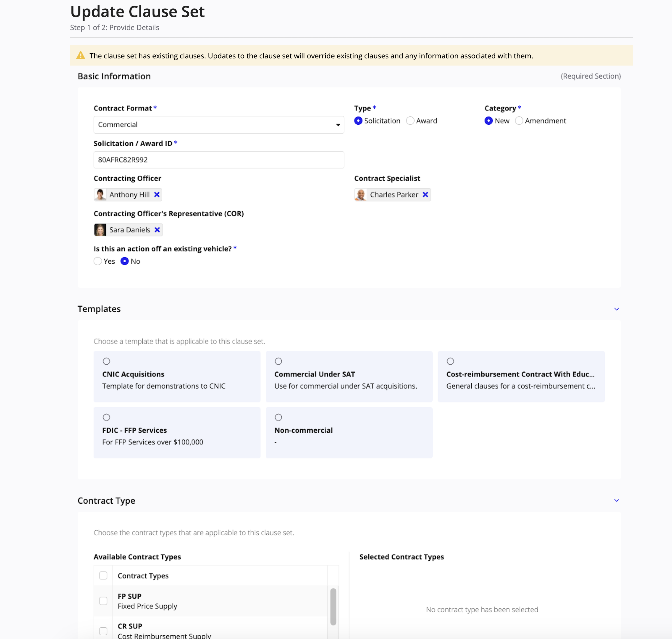Click Anthony Hill's avatar photo
Image resolution: width=672 pixels, height=639 pixels.
tap(100, 195)
